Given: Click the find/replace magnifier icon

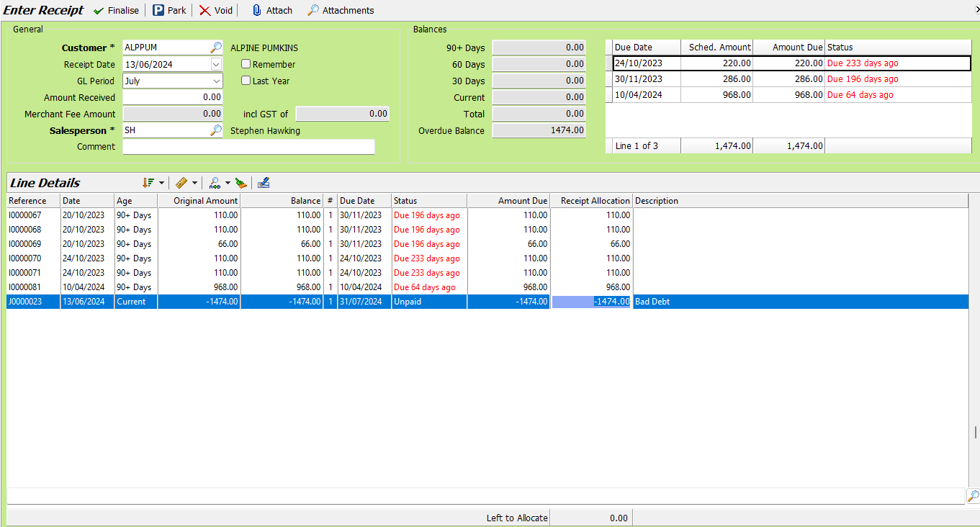Looking at the screenshot, I should click(x=215, y=183).
